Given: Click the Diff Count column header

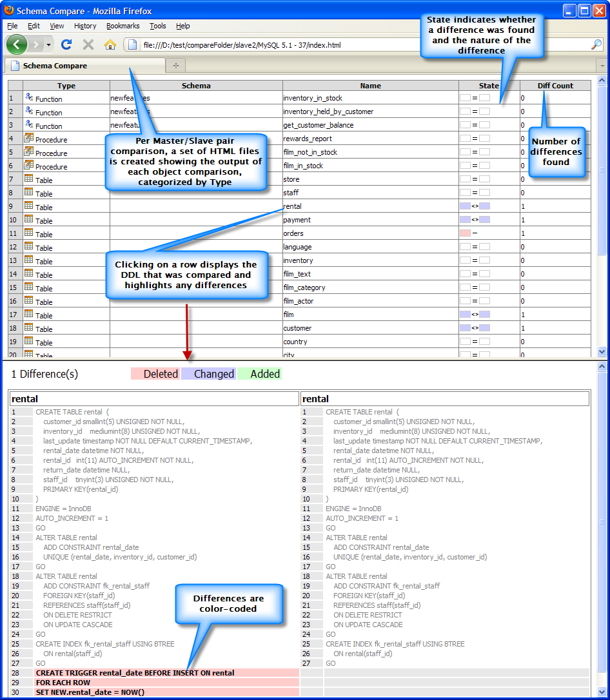Looking at the screenshot, I should pos(555,85).
